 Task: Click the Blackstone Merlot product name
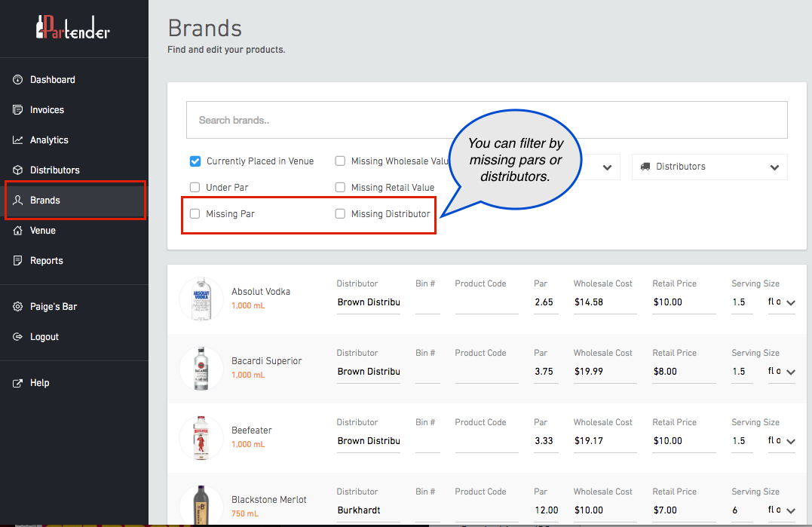point(268,500)
